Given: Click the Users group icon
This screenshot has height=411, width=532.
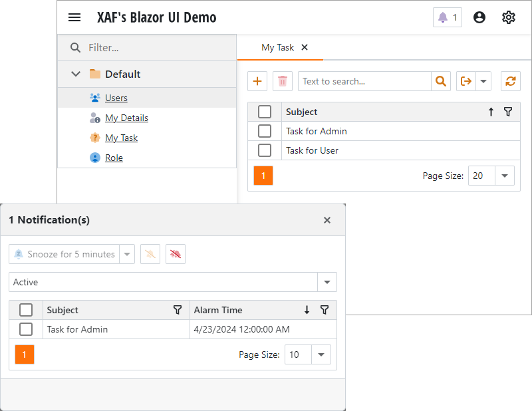Looking at the screenshot, I should point(95,98).
